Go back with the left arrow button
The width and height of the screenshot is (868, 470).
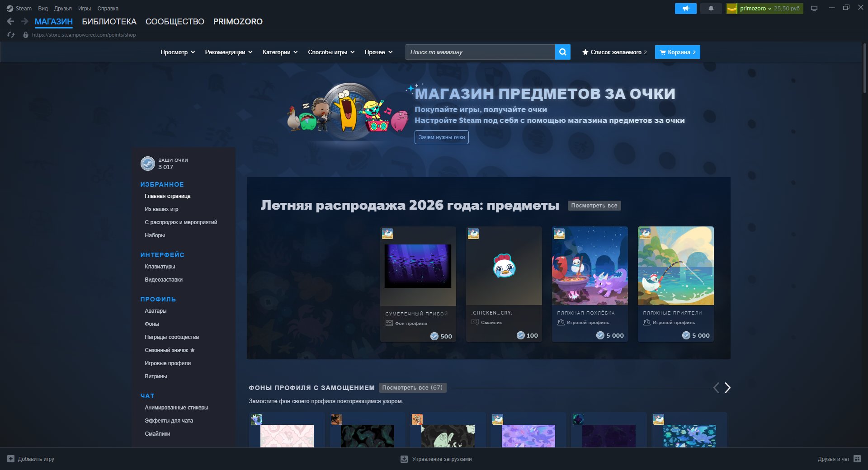click(x=10, y=21)
